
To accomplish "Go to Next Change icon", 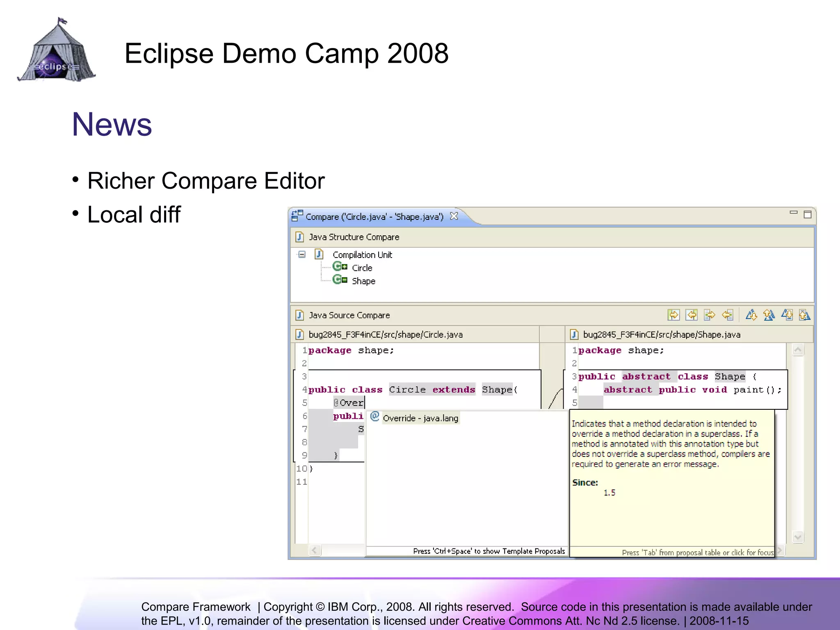I will [787, 315].
